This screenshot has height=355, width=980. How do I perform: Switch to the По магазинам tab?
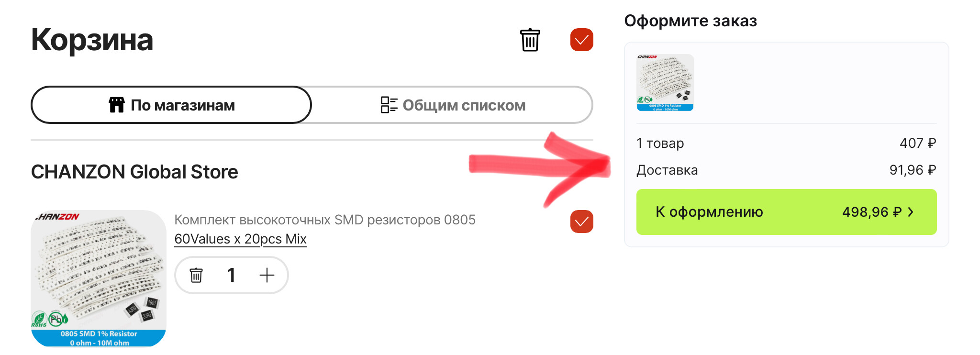tap(171, 105)
